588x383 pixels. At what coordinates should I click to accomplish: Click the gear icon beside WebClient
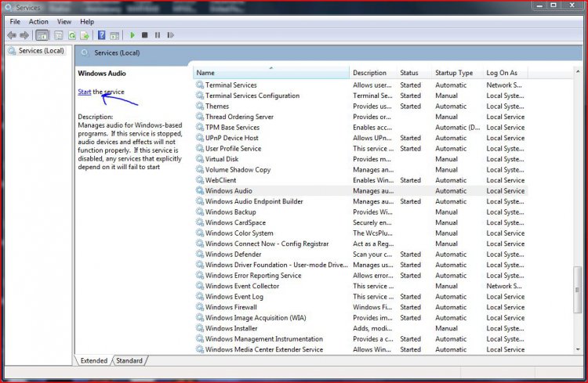[200, 180]
